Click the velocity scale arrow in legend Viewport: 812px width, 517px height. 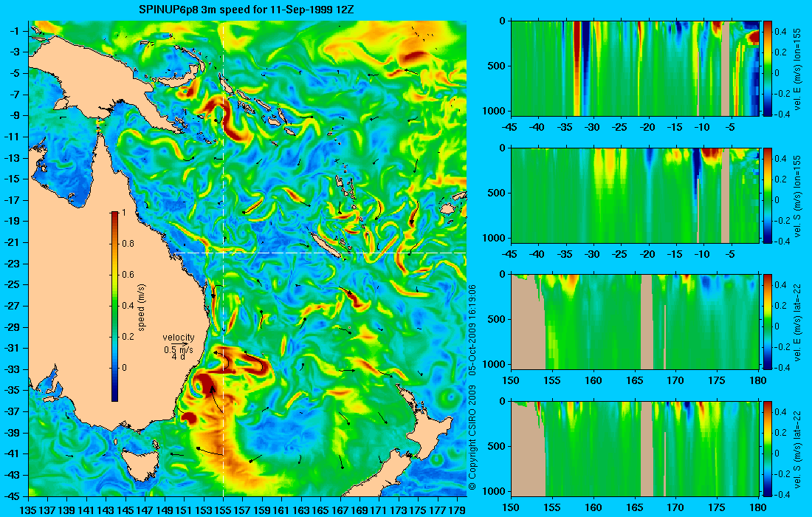point(178,344)
